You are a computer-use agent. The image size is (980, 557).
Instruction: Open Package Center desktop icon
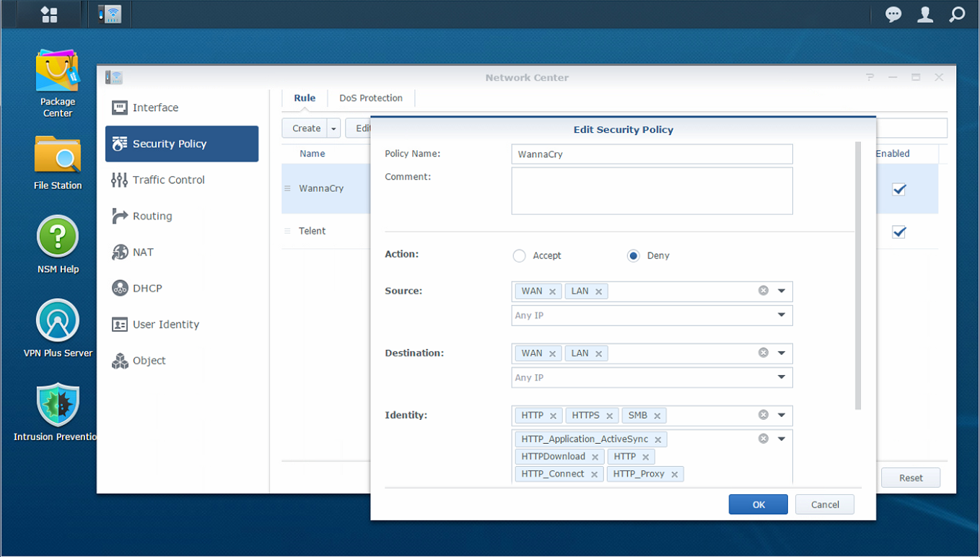(x=57, y=73)
